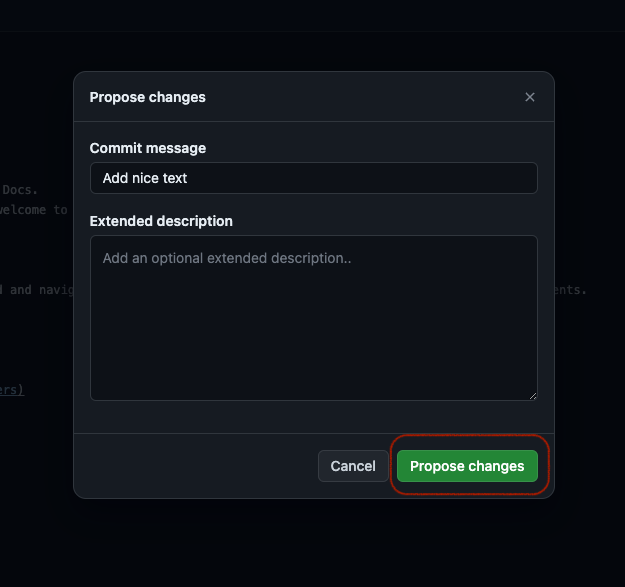The width and height of the screenshot is (625, 587).
Task: Click the 'Commit message' field label
Action: tap(148, 148)
